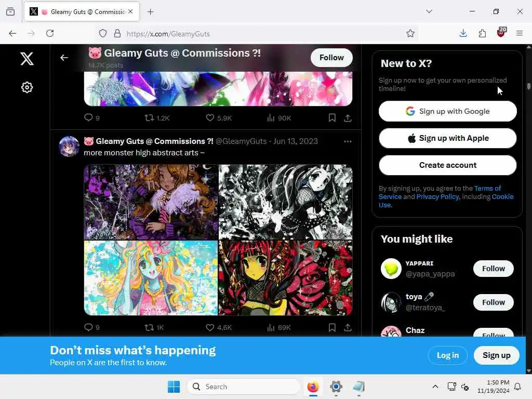Open the extensions puzzle icon

pyautogui.click(x=482, y=33)
